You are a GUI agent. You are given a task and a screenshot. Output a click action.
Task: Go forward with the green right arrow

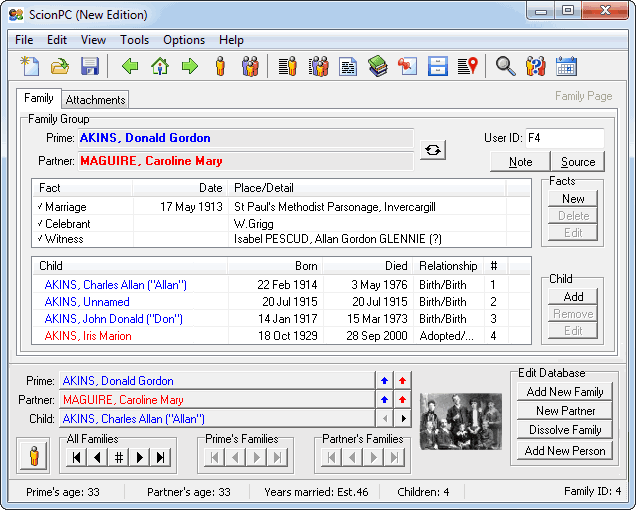190,66
